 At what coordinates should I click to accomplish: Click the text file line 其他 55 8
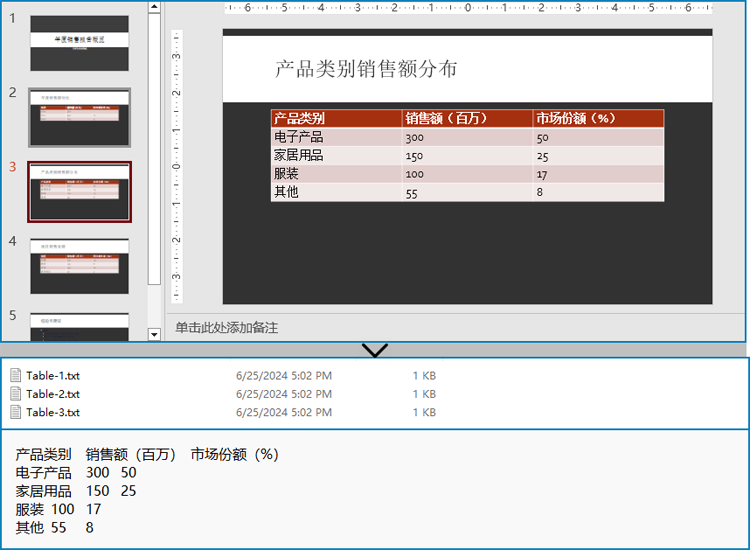tap(54, 527)
